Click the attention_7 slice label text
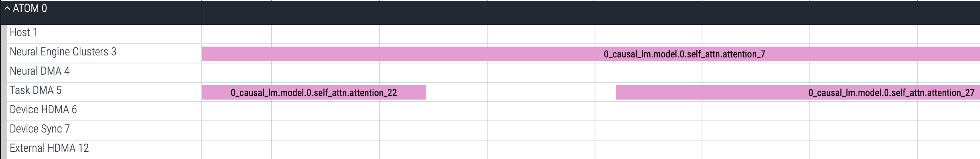The height and width of the screenshot is (159, 980). point(684,54)
